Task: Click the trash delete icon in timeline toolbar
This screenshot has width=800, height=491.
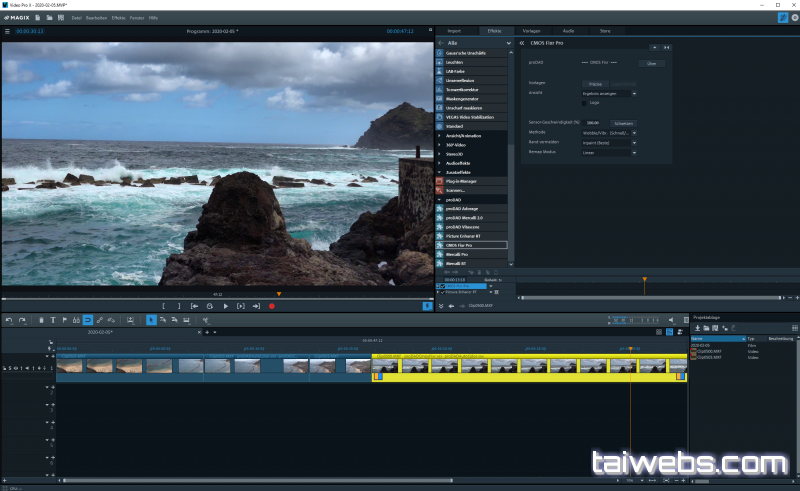Action: pos(41,320)
